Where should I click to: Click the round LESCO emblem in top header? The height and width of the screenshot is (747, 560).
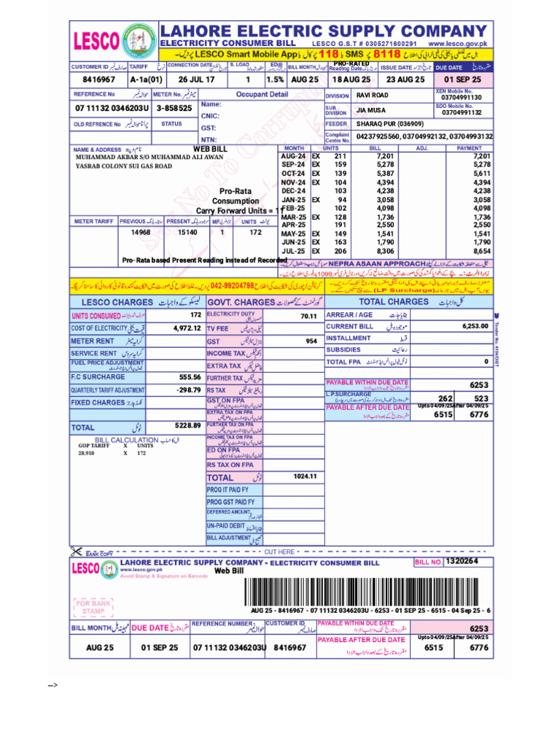click(x=139, y=41)
